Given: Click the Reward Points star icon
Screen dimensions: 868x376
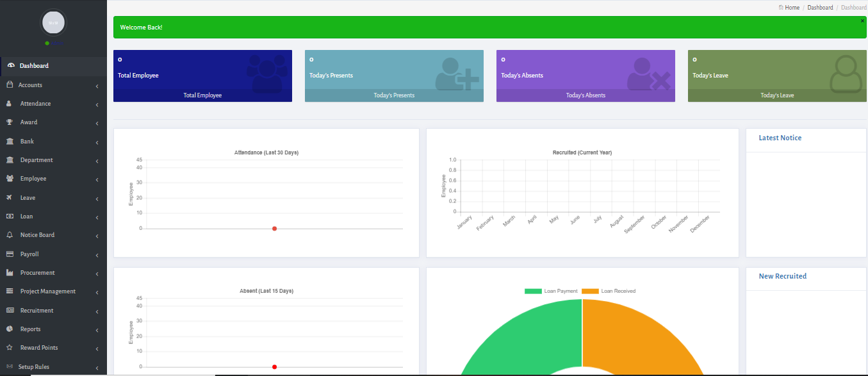Looking at the screenshot, I should coord(9,348).
